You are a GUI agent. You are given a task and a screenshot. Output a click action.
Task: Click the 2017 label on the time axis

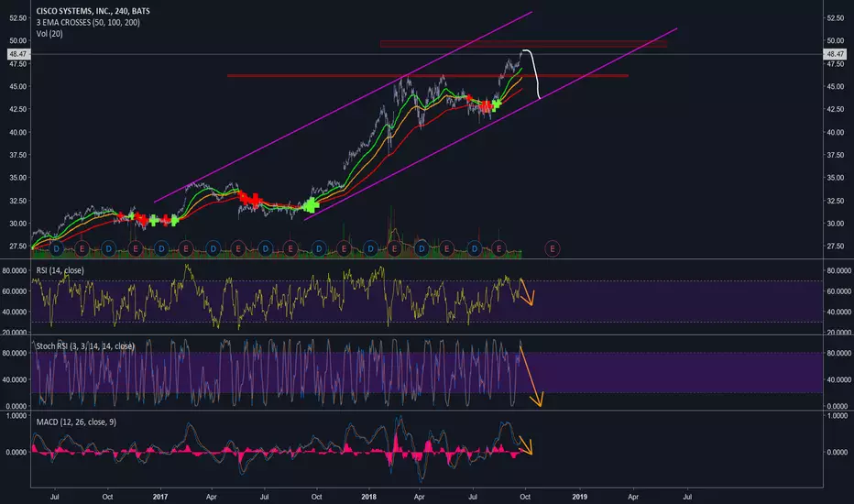coord(160,497)
